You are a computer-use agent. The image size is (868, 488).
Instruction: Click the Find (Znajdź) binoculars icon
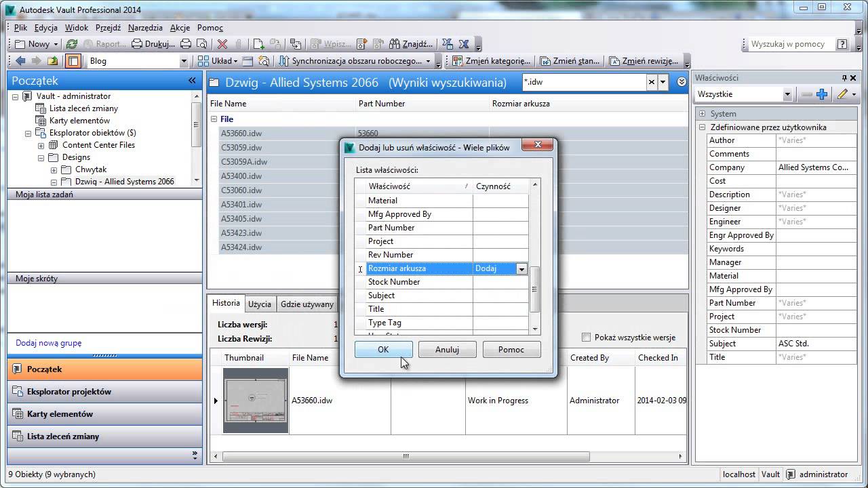pyautogui.click(x=395, y=44)
